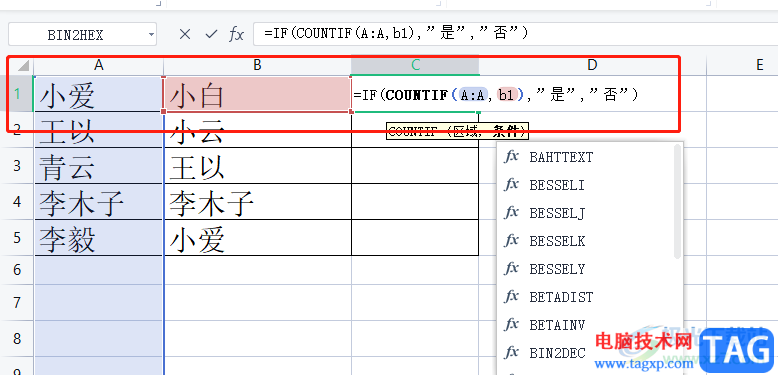Click empty cell C5
This screenshot has width=778, height=375.
[415, 238]
